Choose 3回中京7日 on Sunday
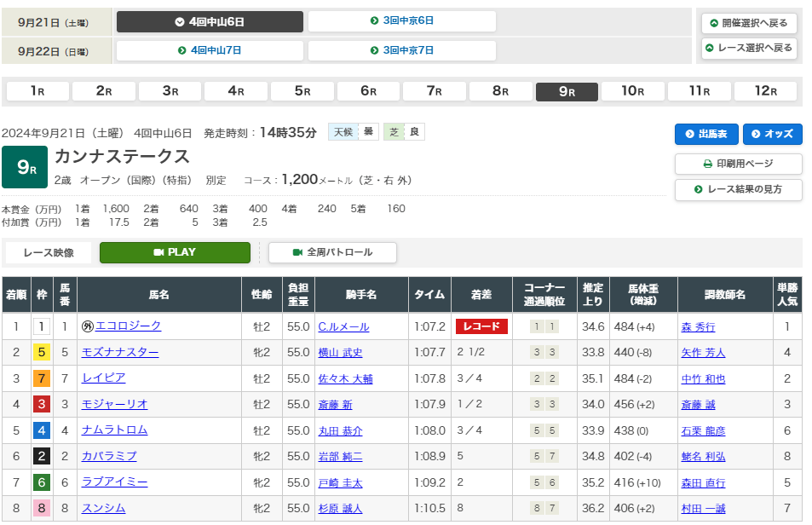 tap(401, 50)
